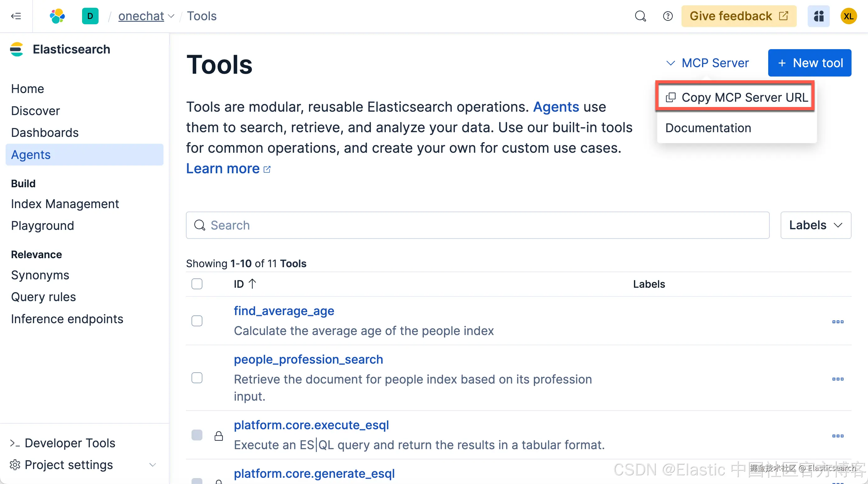Open the help question mark icon
868x484 pixels.
pyautogui.click(x=667, y=16)
